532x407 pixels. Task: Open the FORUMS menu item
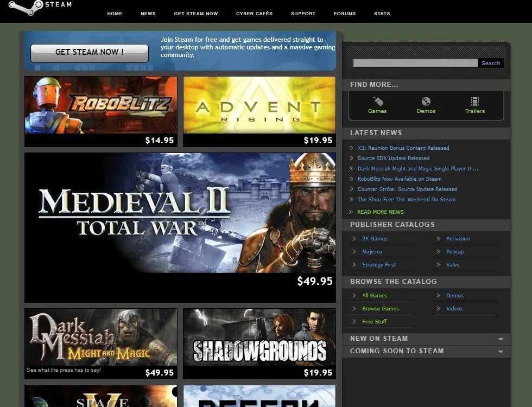tap(345, 14)
